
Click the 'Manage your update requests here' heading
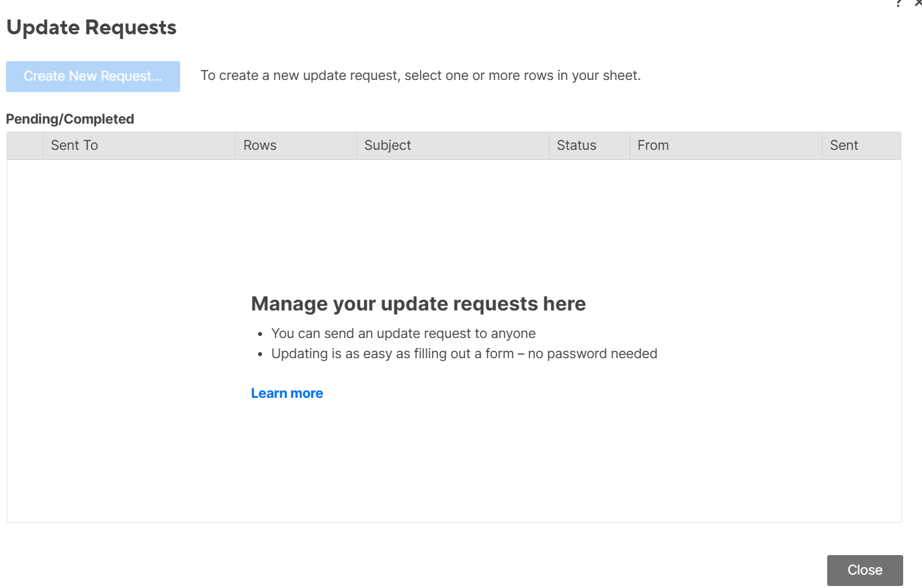pyautogui.click(x=418, y=304)
